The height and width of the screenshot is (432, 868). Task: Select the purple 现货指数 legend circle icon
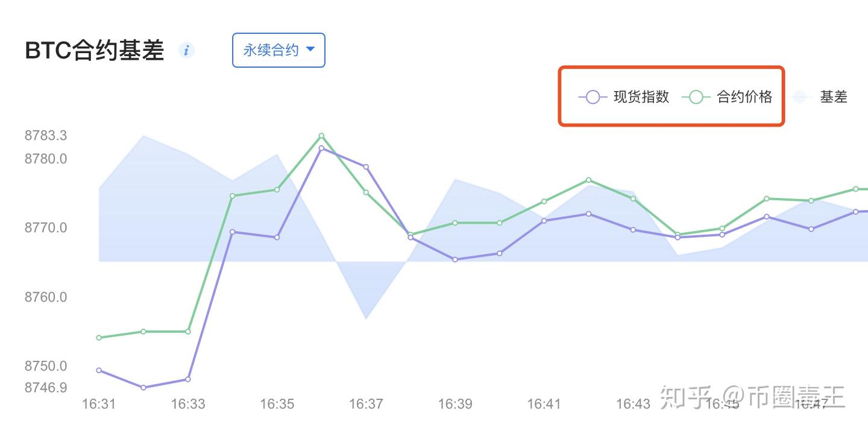coord(592,97)
